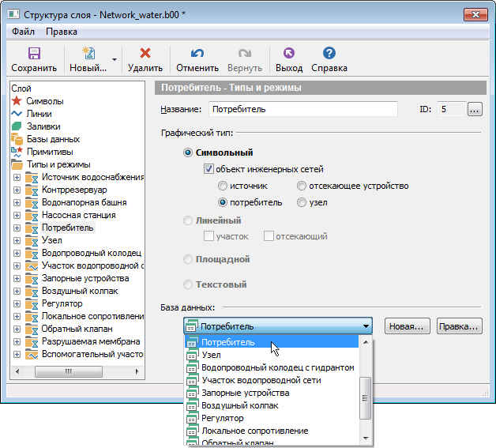Image resolution: width=496 pixels, height=448 pixels.
Task: Click the Exit (Выход) toolbar icon
Action: 288,54
